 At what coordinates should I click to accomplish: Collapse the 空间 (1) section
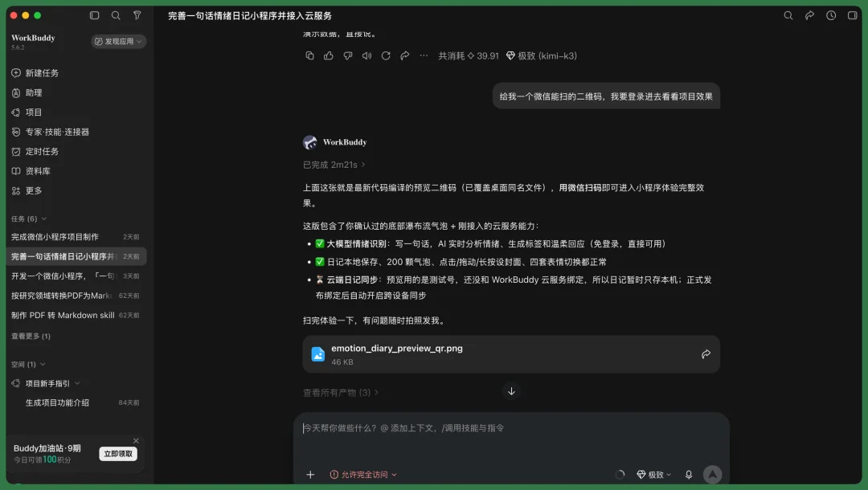click(x=28, y=364)
